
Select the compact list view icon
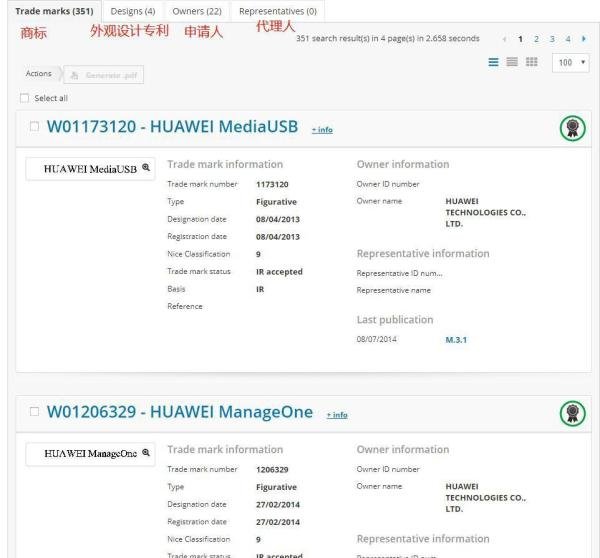click(x=512, y=62)
